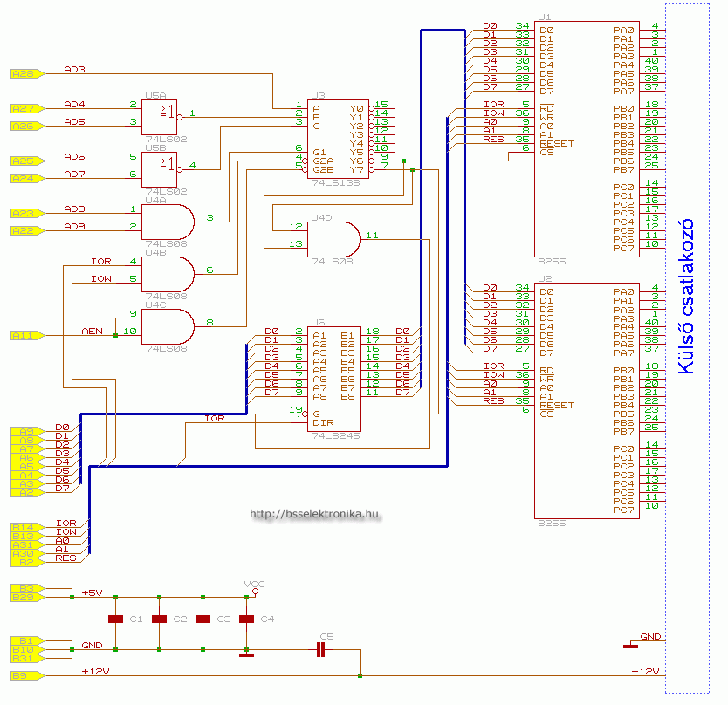Select the B3 connector pin tag

coord(24,589)
